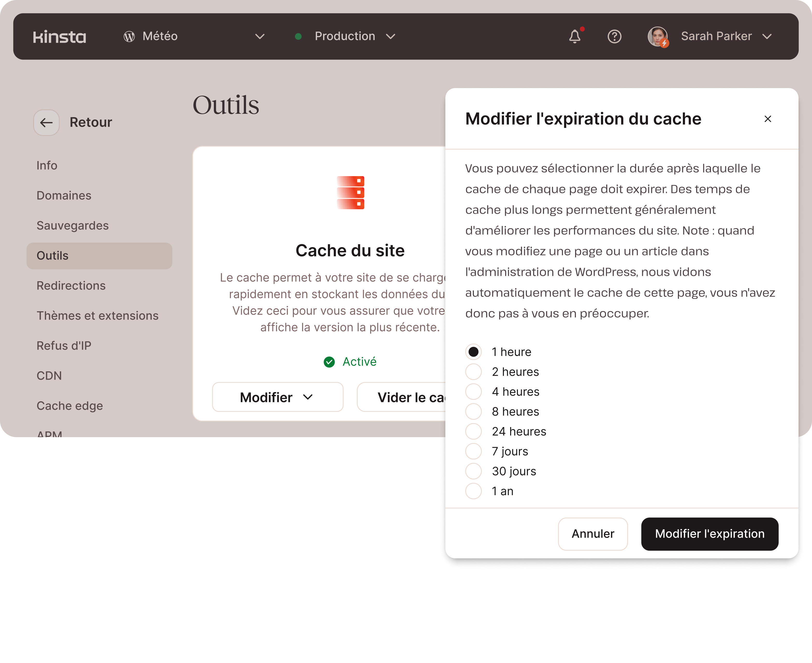Expand the Météo site dropdown
Screen dimensions: 812x663
pyautogui.click(x=260, y=37)
